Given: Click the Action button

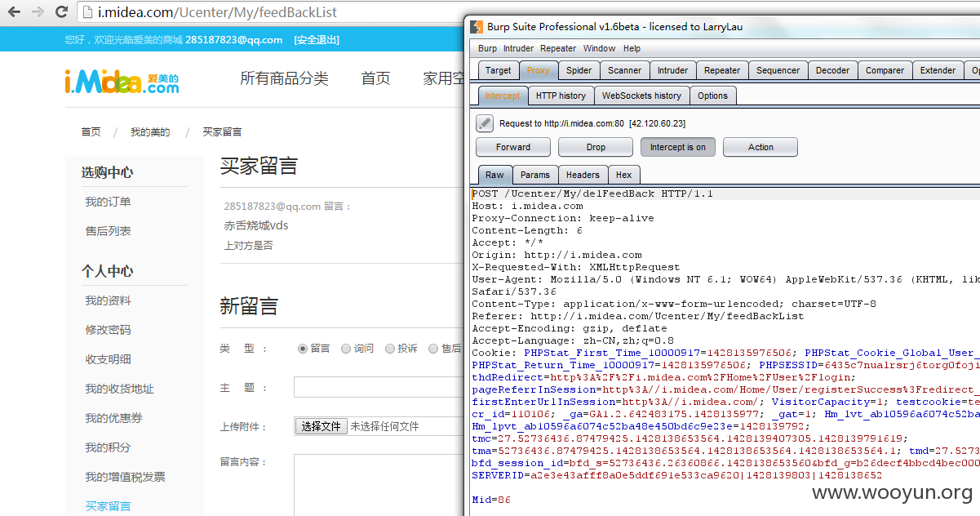Looking at the screenshot, I should 760,147.
